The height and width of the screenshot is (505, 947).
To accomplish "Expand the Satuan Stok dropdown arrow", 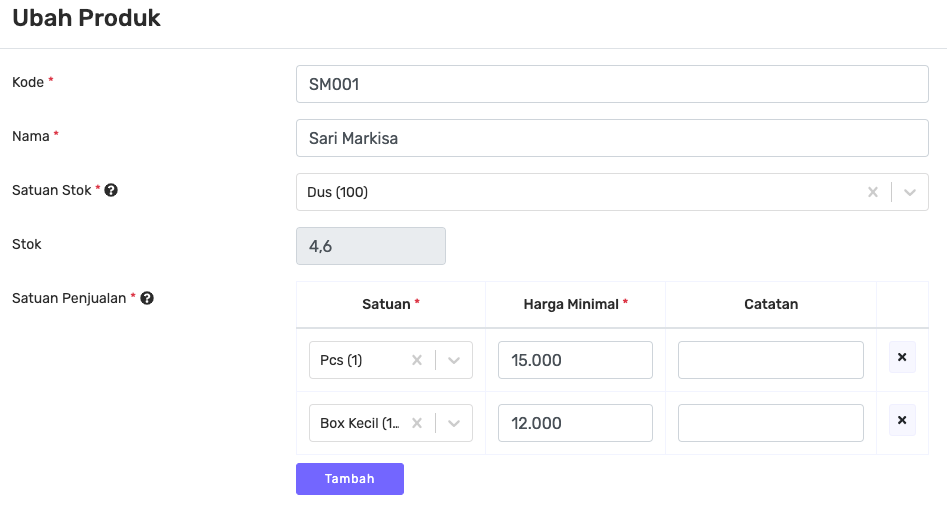I will (x=910, y=192).
